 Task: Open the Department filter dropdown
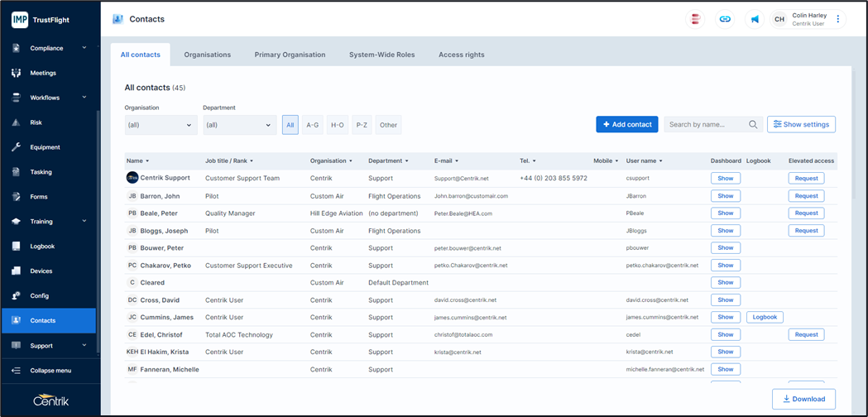(x=239, y=125)
